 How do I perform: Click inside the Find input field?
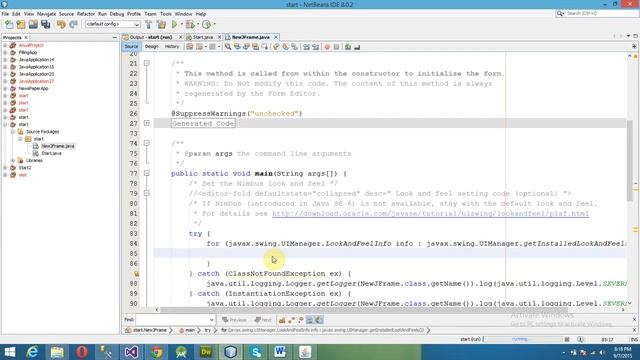tap(173, 320)
